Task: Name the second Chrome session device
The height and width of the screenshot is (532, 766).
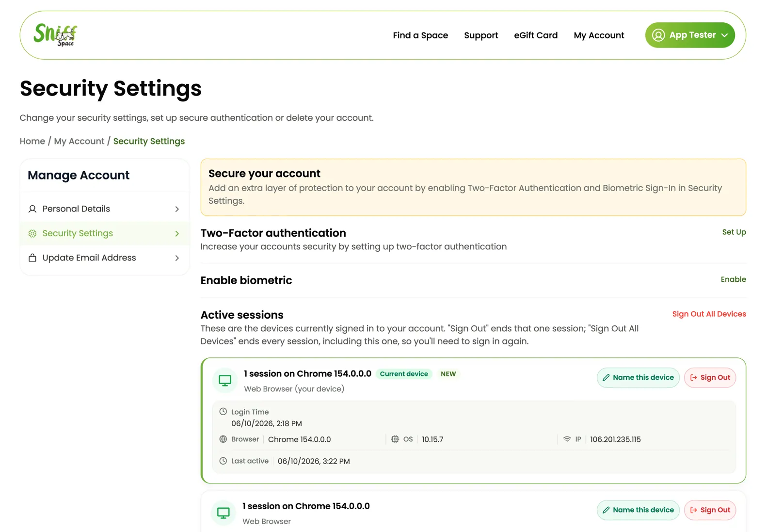Action: click(x=638, y=510)
